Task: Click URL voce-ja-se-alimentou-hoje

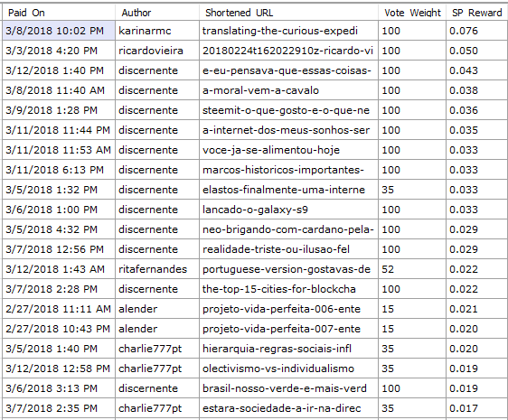Action: click(288, 150)
